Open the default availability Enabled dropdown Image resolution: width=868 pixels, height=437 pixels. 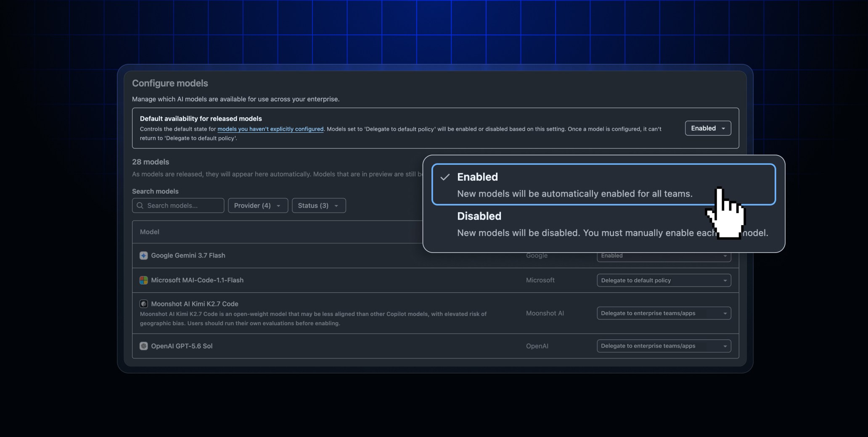tap(708, 128)
